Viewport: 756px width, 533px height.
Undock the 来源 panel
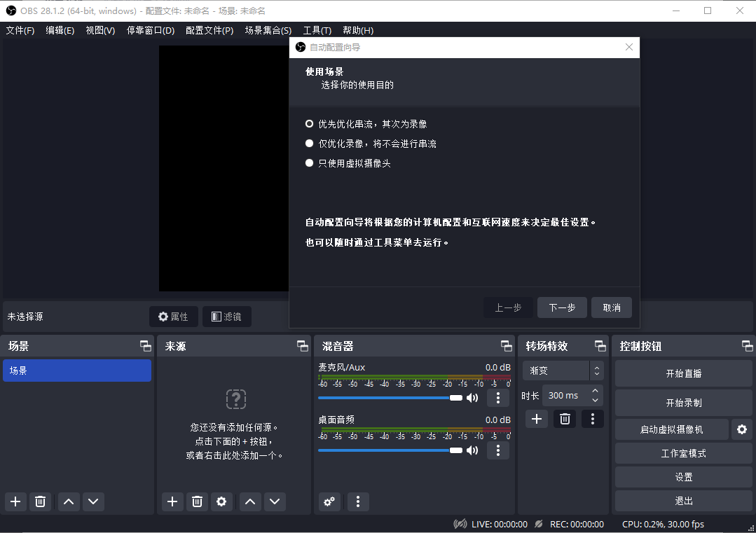302,345
